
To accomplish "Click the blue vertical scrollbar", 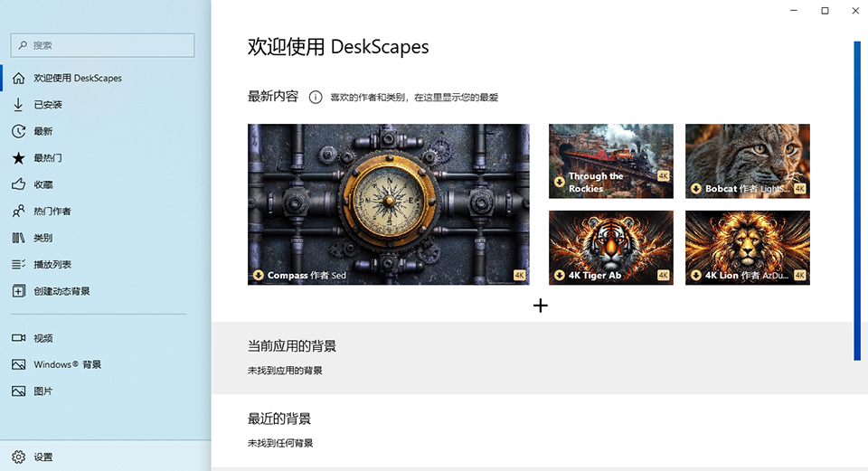I will (857, 201).
